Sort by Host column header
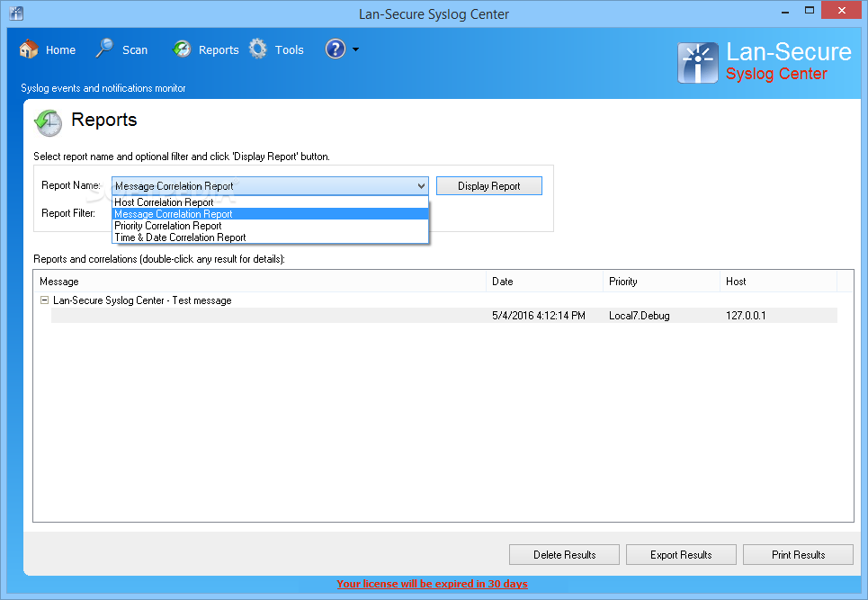868x600 pixels. [x=778, y=282]
